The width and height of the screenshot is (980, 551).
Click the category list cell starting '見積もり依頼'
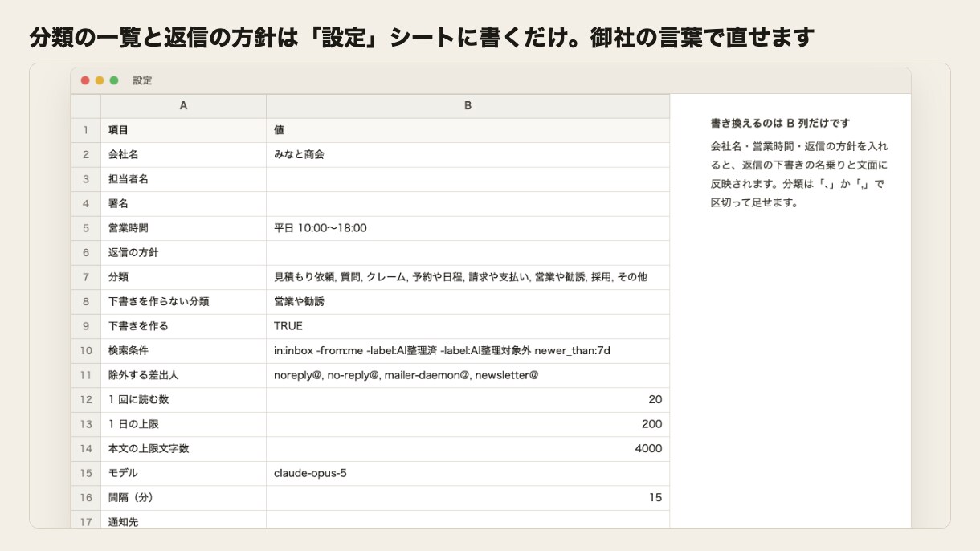point(468,277)
